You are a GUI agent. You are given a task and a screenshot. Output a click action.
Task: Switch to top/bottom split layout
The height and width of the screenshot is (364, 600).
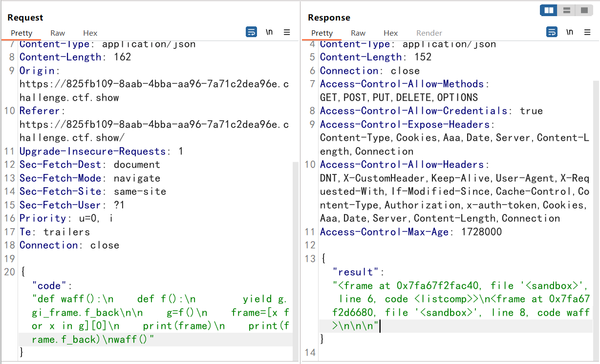click(566, 10)
